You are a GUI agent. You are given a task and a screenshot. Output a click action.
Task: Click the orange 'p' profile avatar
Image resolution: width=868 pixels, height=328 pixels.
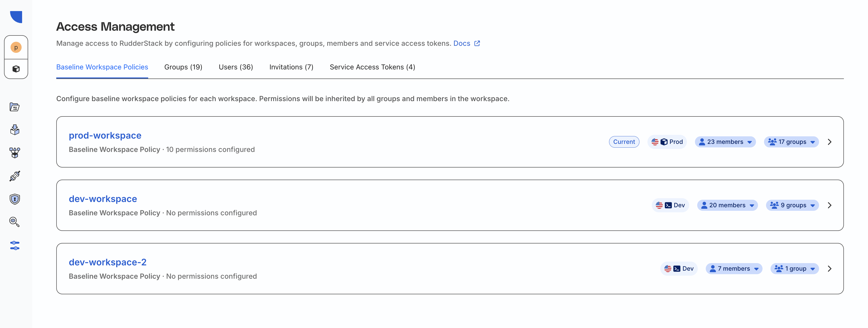pyautogui.click(x=16, y=47)
